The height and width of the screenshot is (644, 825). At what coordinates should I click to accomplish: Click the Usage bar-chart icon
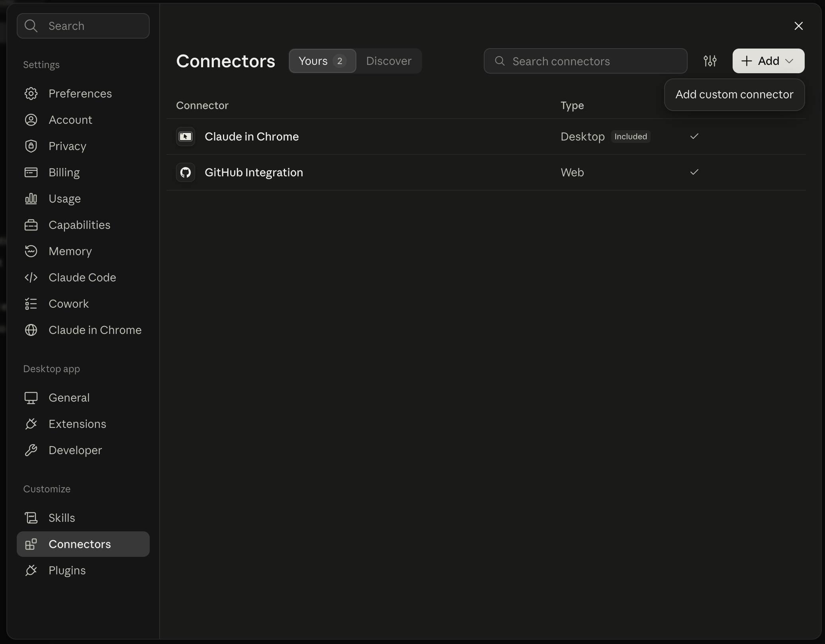[x=31, y=199]
